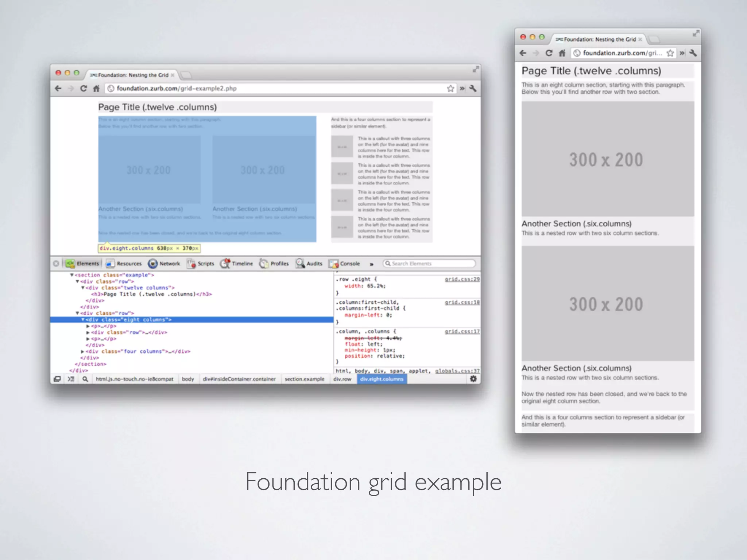Go back in right browser window
Viewport: 747px width, 560px height.
point(523,53)
